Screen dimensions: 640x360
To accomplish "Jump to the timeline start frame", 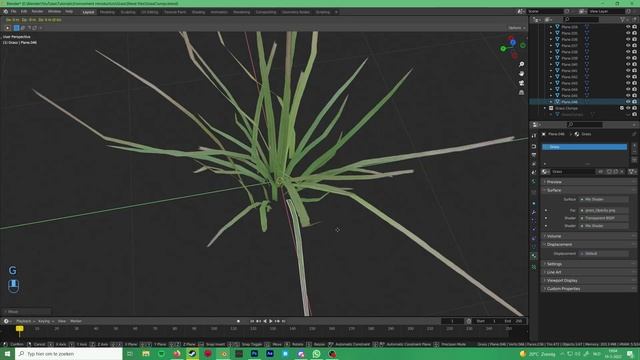I will pyautogui.click(x=252, y=321).
